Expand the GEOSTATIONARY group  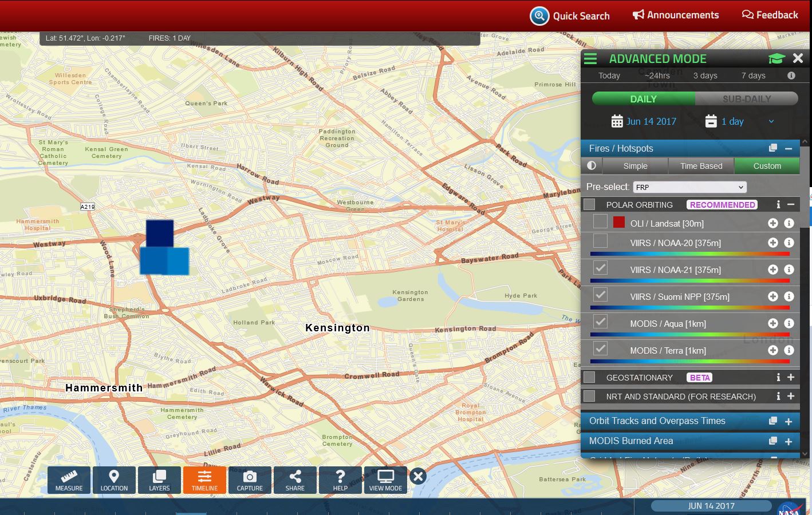(x=791, y=377)
